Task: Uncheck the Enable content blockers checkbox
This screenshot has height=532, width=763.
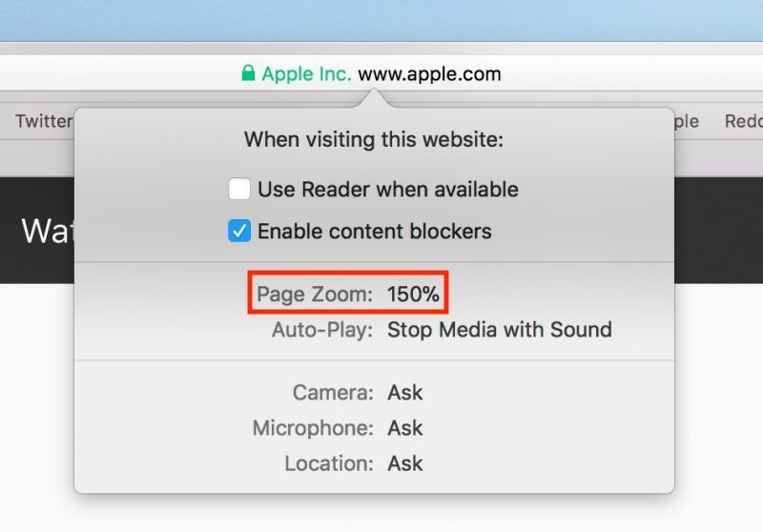Action: 239,231
